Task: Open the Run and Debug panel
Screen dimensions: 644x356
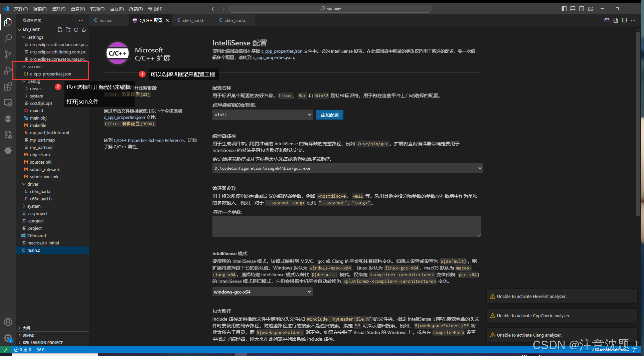Action: (x=8, y=70)
